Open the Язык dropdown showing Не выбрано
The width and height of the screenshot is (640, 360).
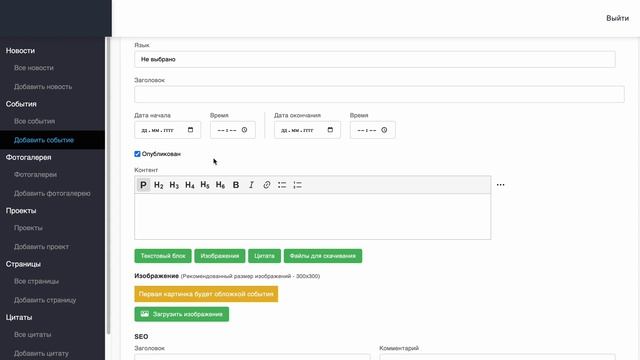click(x=375, y=59)
